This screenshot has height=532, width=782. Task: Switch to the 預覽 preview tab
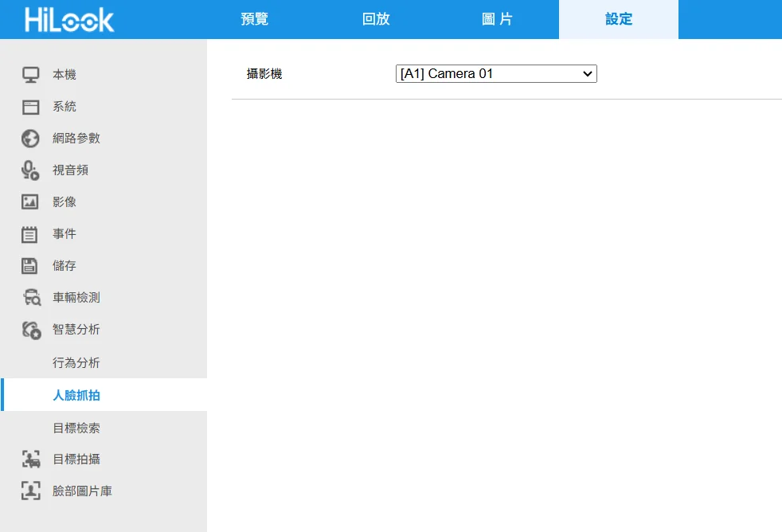tap(253, 19)
